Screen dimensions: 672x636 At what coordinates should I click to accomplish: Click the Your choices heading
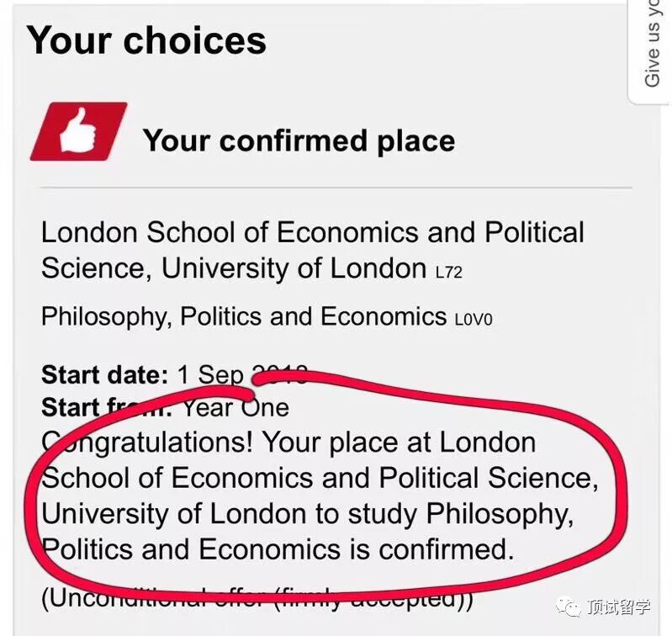[x=146, y=40]
